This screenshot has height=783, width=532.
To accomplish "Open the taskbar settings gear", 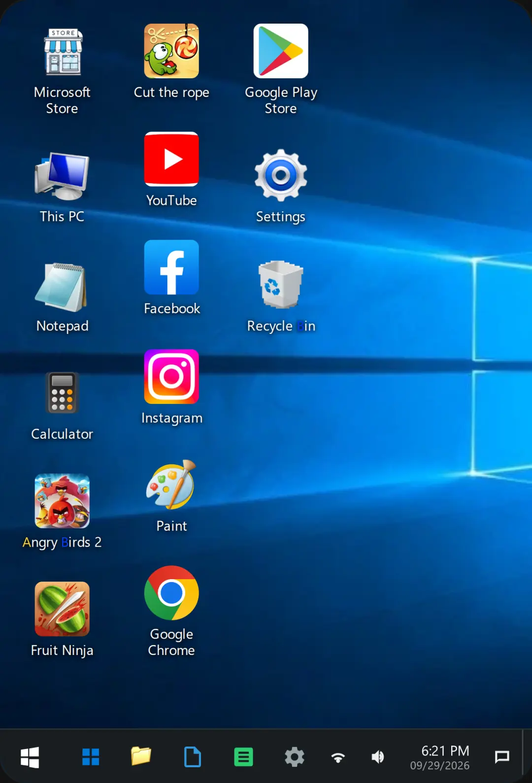I will point(295,757).
